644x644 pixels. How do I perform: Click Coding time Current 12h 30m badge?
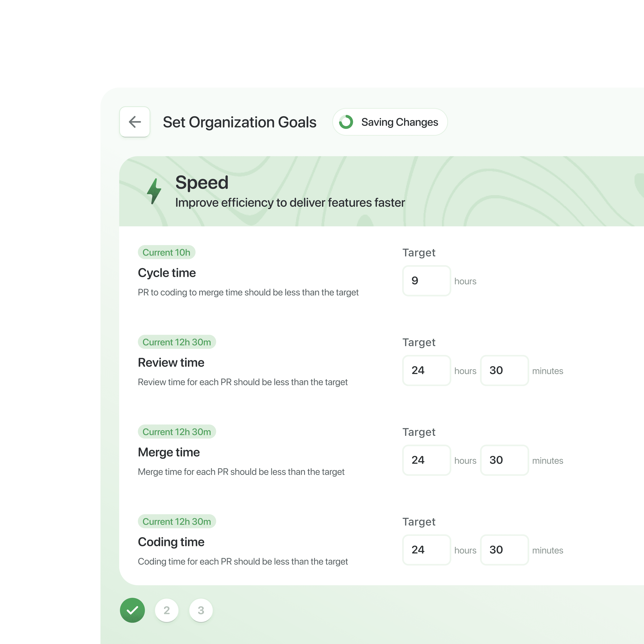tap(177, 521)
